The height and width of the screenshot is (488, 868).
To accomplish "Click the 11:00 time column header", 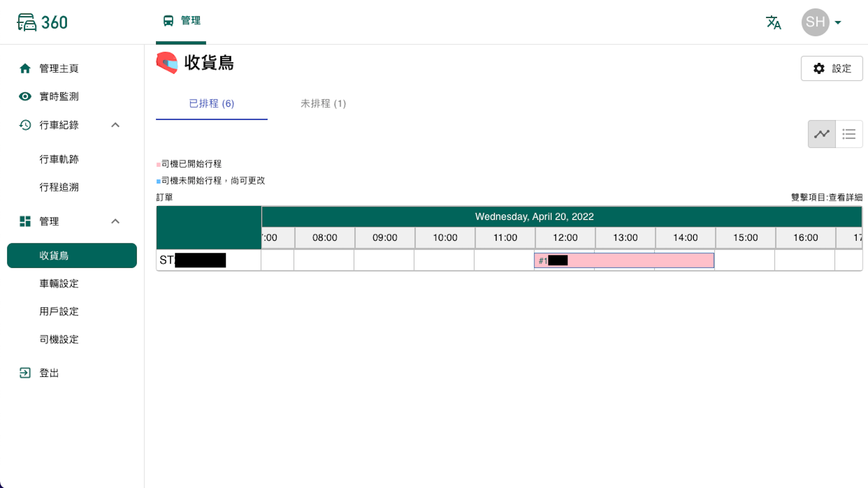I will click(x=505, y=237).
